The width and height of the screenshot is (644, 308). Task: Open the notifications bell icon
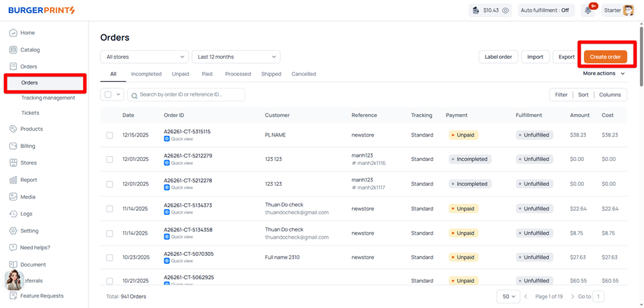(x=587, y=11)
